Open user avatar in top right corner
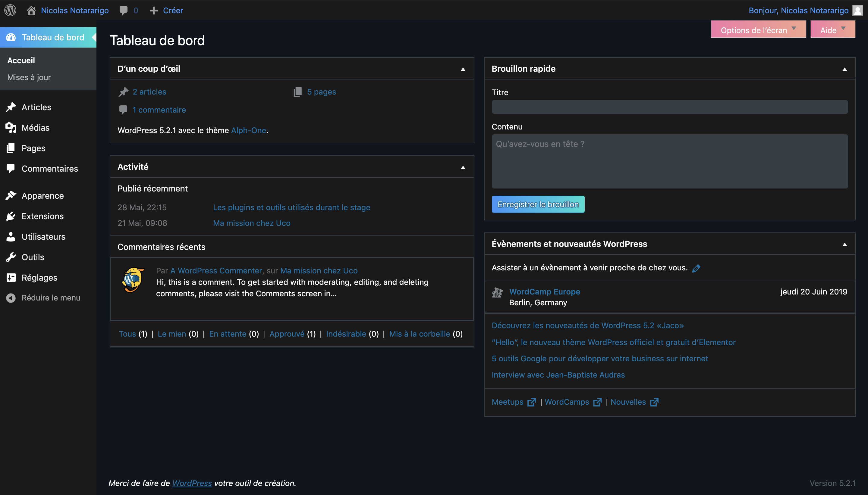This screenshot has width=868, height=495. pyautogui.click(x=857, y=11)
